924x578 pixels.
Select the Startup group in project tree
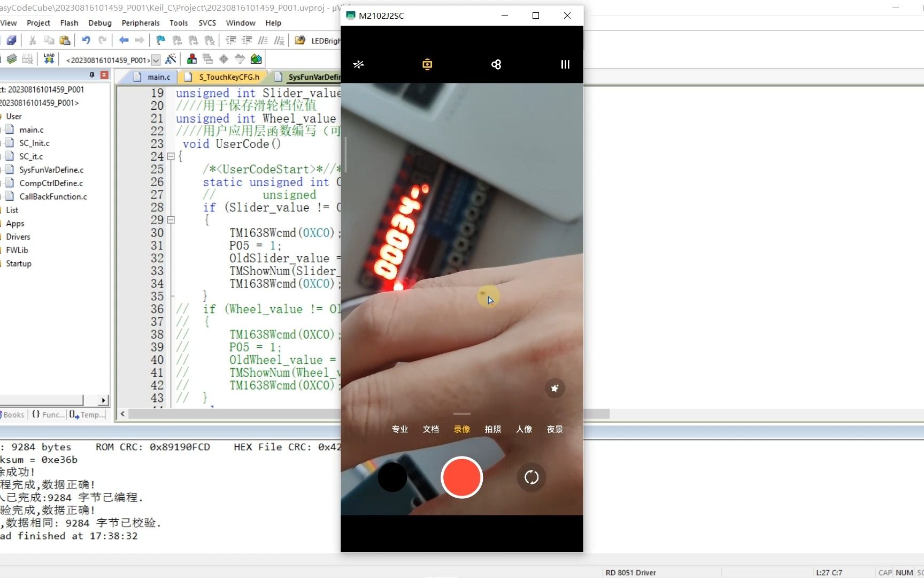pyautogui.click(x=19, y=264)
